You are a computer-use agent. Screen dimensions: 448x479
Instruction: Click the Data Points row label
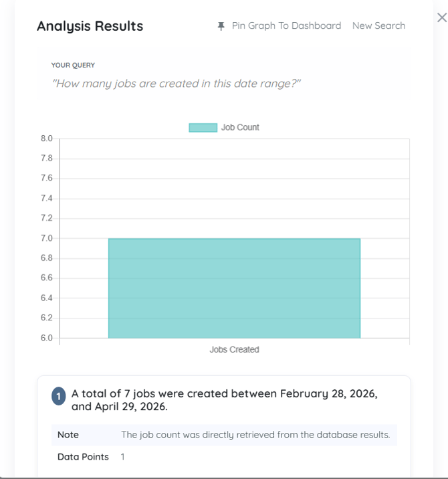click(83, 457)
